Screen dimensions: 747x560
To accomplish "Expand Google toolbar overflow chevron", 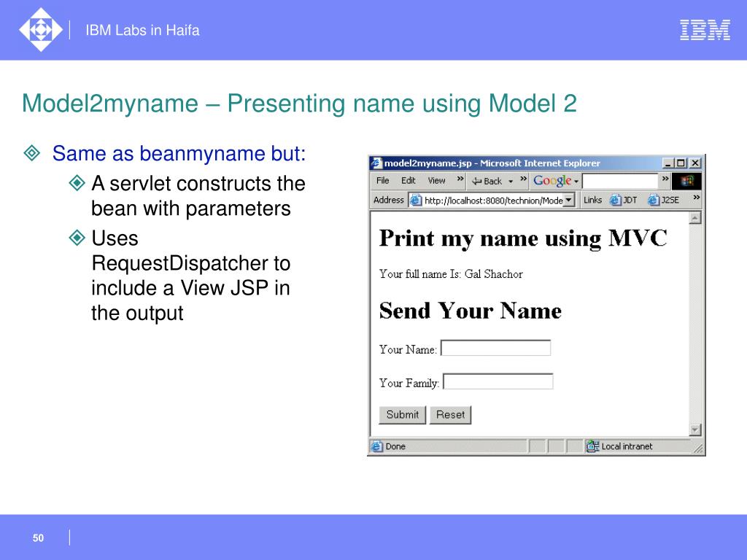I will pyautogui.click(x=665, y=179).
